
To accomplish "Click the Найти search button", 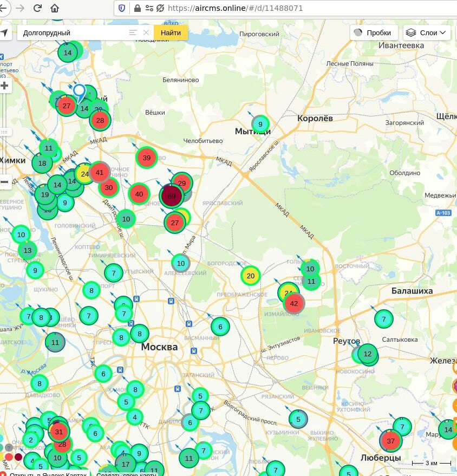I will point(171,33).
